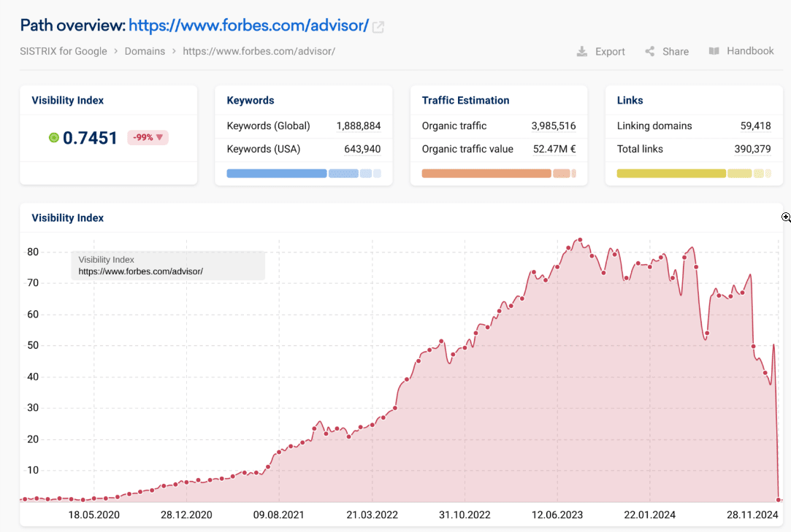Click the Organic traffic value 52.47M €
This screenshot has height=532, width=791.
(x=554, y=149)
